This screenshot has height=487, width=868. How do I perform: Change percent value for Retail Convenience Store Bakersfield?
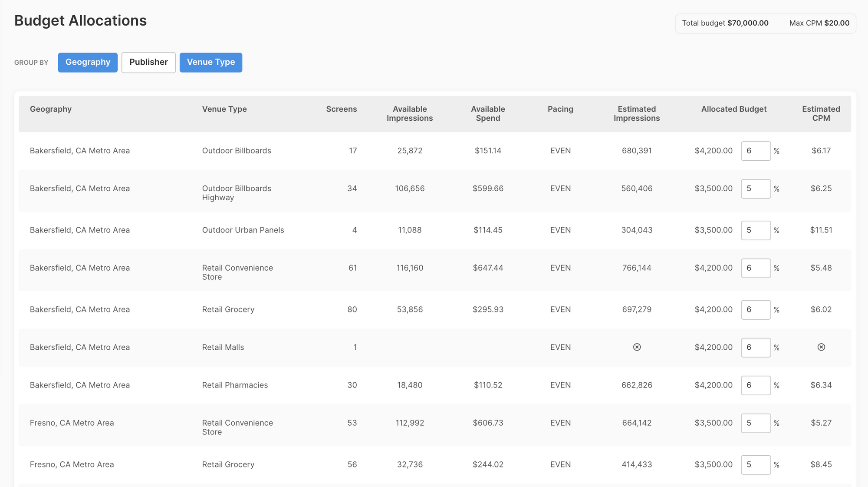tap(756, 268)
